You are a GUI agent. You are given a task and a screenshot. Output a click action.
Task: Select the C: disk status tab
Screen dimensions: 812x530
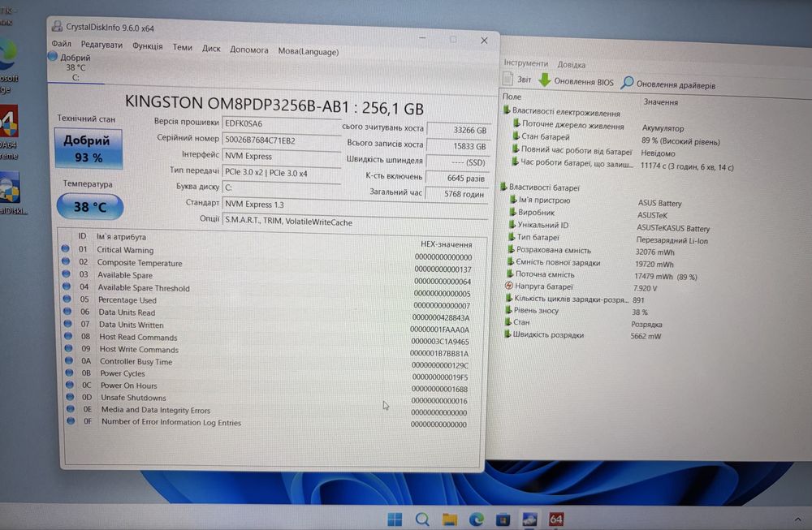click(75, 68)
